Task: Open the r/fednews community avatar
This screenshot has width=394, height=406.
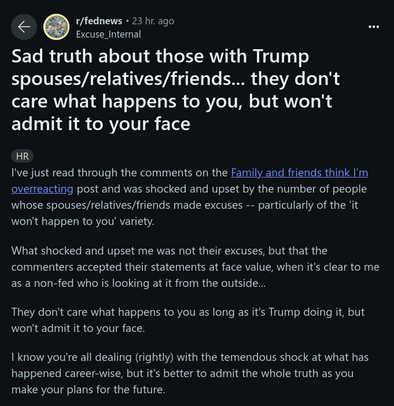Action: (56, 27)
